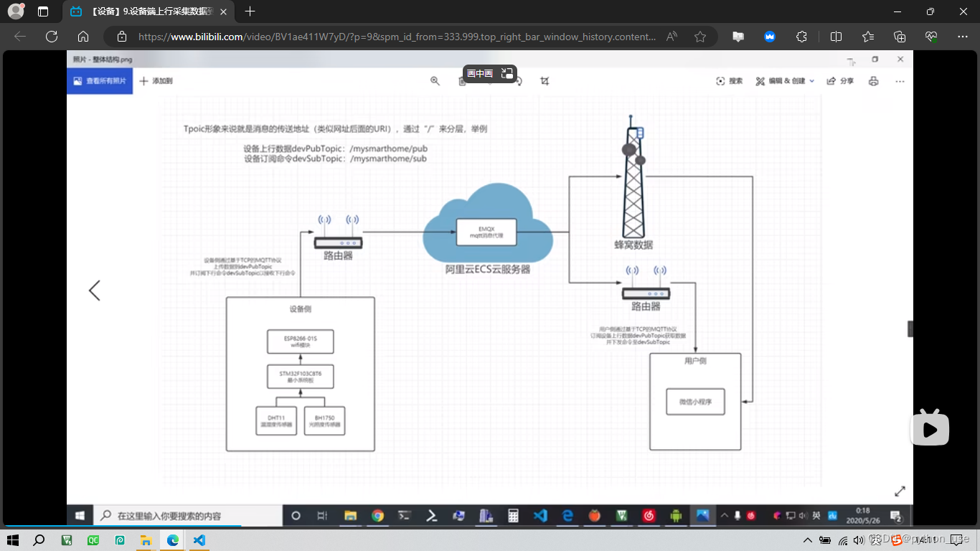Click the print icon in Photos
The height and width of the screenshot is (551, 980).
pyautogui.click(x=873, y=81)
